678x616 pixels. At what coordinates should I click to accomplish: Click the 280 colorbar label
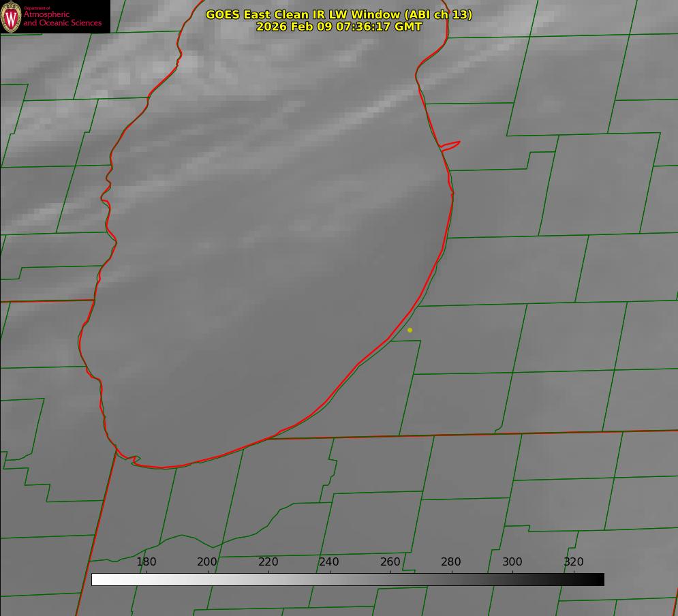click(451, 561)
